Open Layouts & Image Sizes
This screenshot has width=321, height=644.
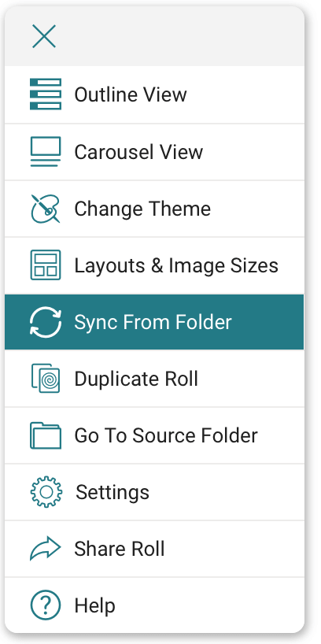[154, 265]
